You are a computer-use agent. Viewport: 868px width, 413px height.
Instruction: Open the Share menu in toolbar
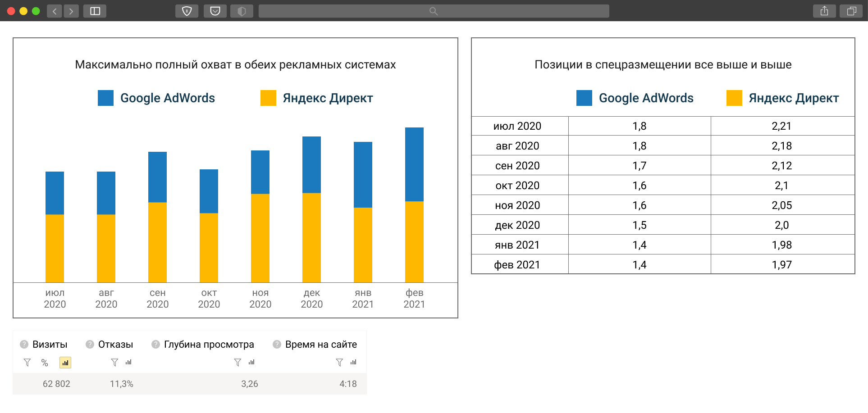coord(824,11)
